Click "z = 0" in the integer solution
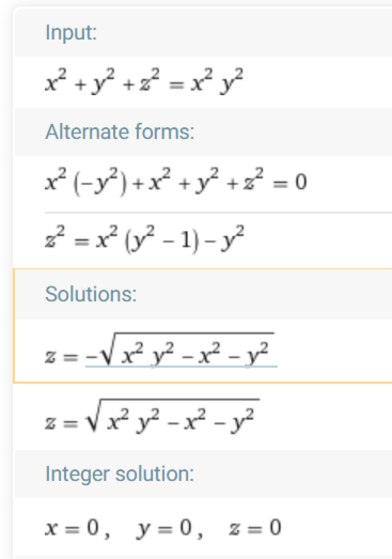Image resolution: width=392 pixels, height=559 pixels. [255, 528]
